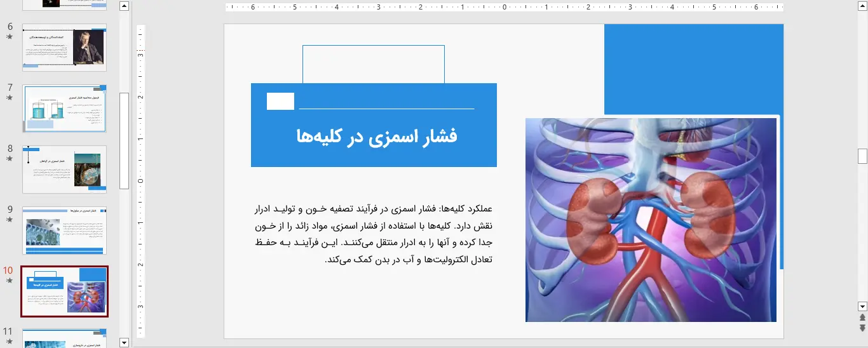Screen dimensions: 868x348
Task: Open slide 9 thumbnail
Action: point(64,230)
